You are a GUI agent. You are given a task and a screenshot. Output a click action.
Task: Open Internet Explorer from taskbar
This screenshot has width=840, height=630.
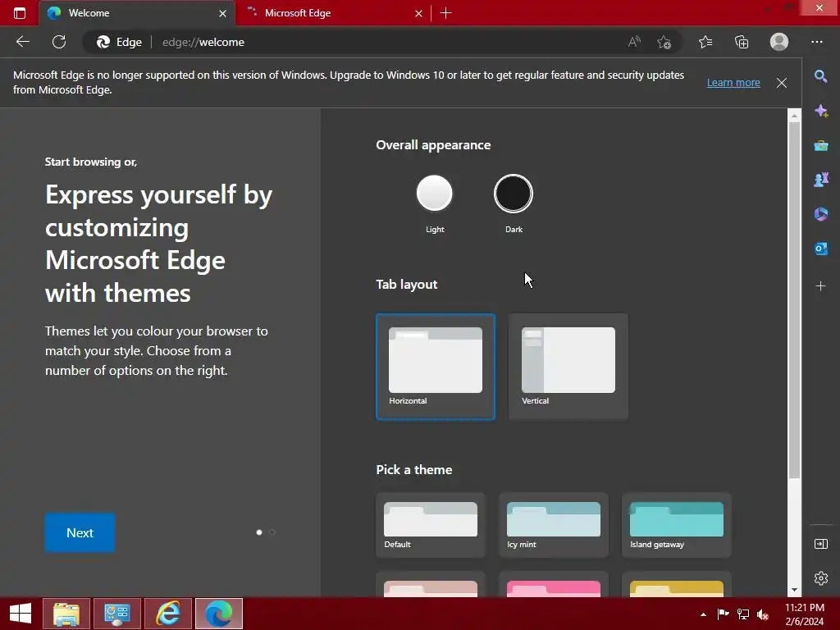point(168,614)
